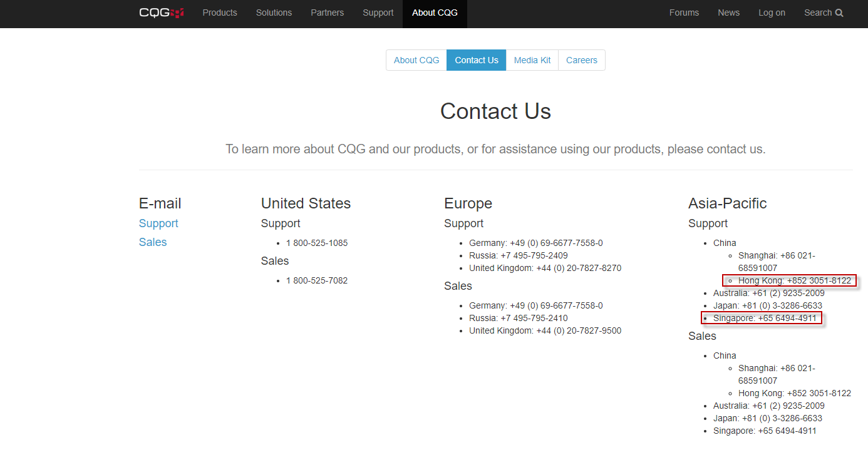
Task: Open the Solutions menu item
Action: (274, 13)
